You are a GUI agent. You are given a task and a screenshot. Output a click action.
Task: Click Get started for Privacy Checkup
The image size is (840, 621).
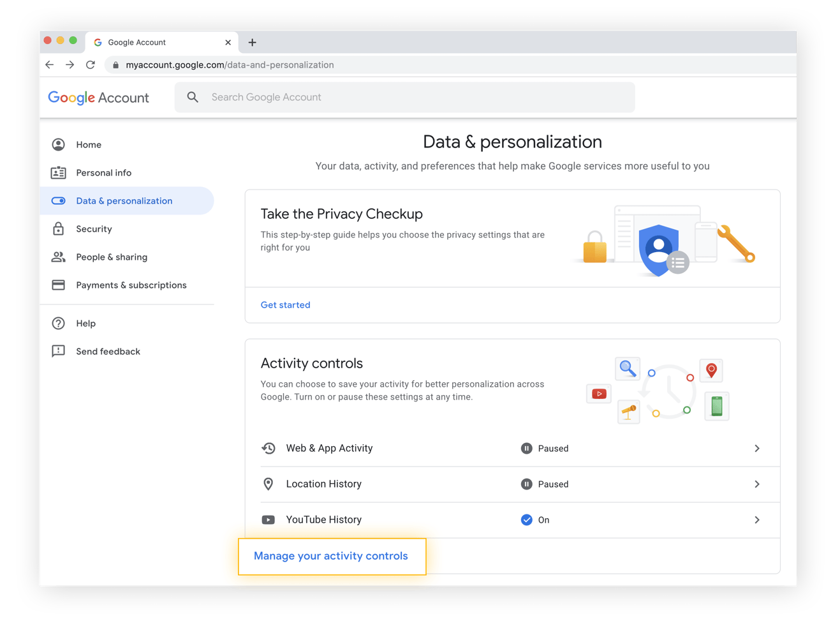click(285, 304)
